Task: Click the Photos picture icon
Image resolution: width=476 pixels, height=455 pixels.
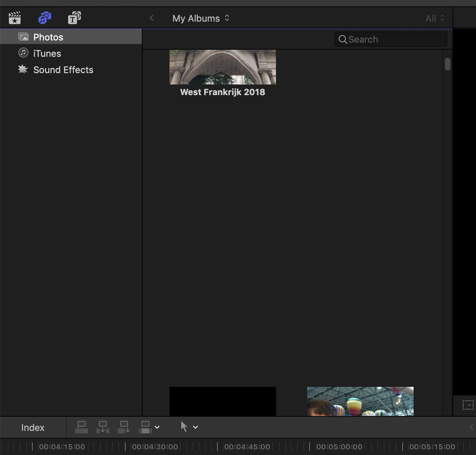Action: pyautogui.click(x=23, y=37)
